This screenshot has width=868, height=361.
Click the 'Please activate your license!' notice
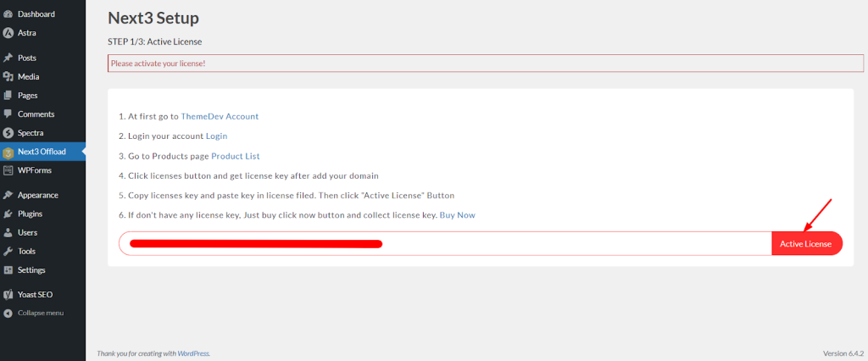click(486, 64)
